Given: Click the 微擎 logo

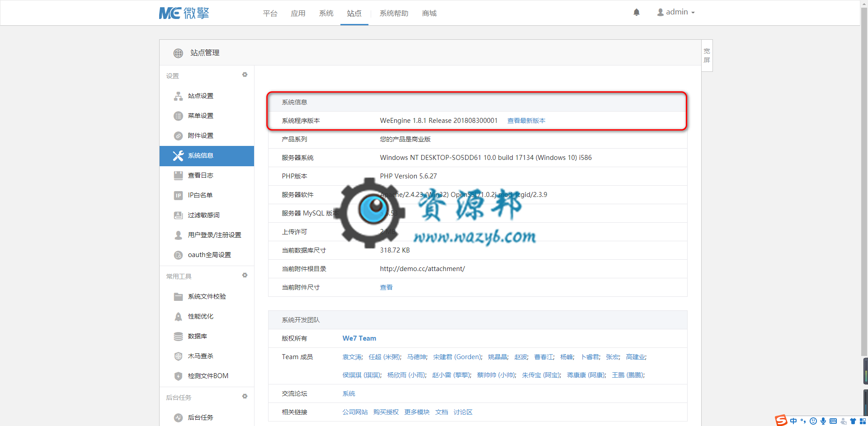Looking at the screenshot, I should point(184,13).
